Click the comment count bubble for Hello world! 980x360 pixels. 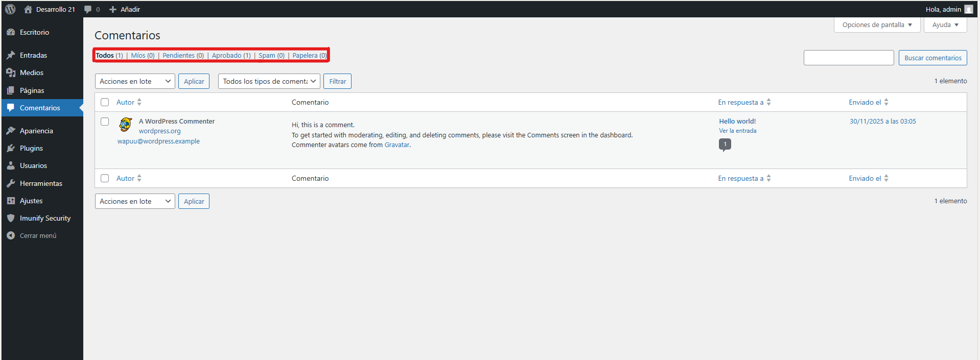[725, 145]
